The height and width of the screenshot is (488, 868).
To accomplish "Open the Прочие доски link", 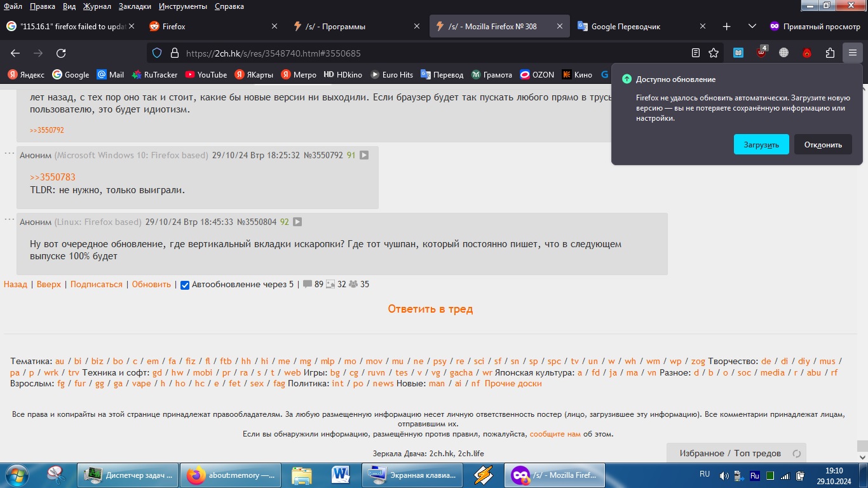I will 513,383.
